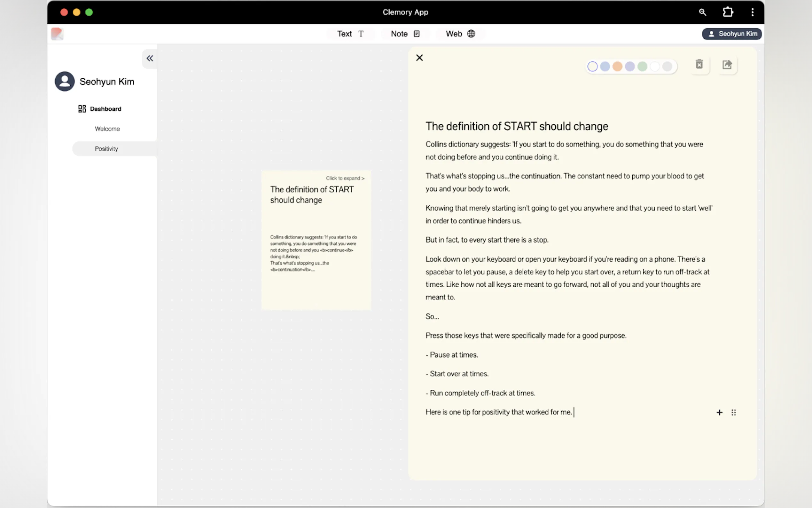Viewport: 812px width, 508px height.
Task: Click the Clemory logo icon
Action: [x=57, y=34]
